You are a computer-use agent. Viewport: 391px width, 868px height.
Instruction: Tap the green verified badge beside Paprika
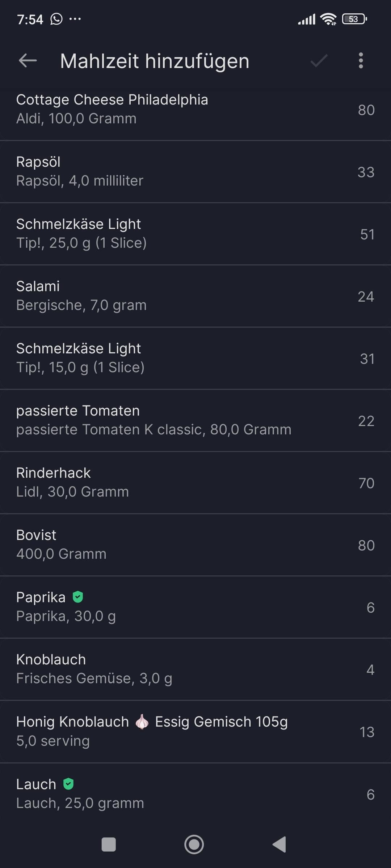78,597
